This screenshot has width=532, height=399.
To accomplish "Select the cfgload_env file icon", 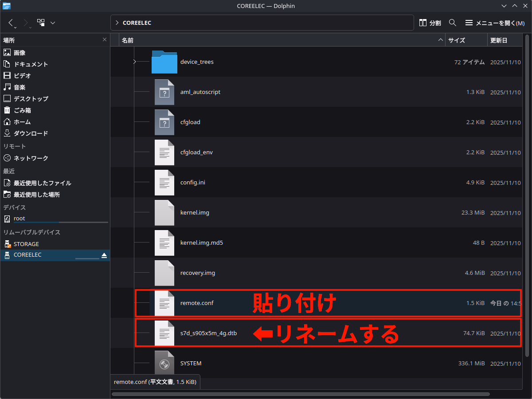I will (x=164, y=152).
